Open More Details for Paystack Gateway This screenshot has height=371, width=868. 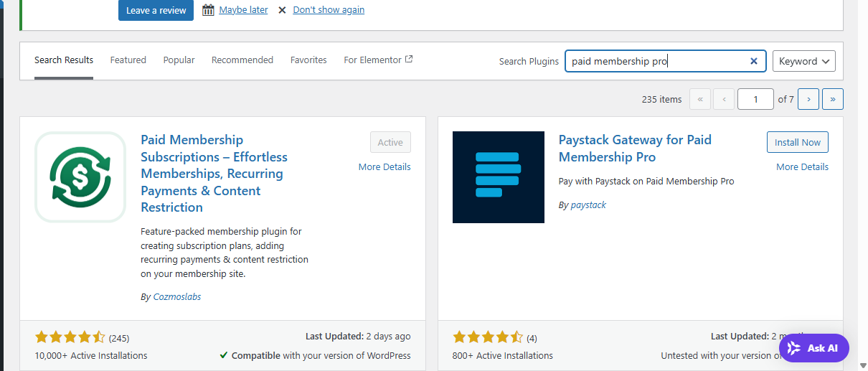(x=802, y=166)
